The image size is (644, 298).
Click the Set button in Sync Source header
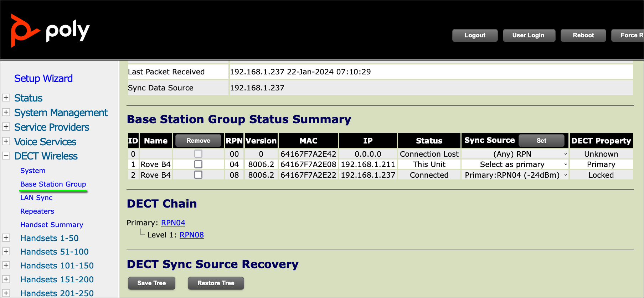tap(541, 141)
